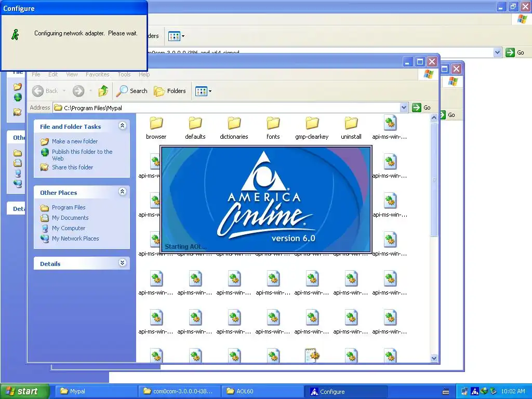The width and height of the screenshot is (532, 399).
Task: Click the Forward arrow in Mypal window
Action: [x=78, y=91]
